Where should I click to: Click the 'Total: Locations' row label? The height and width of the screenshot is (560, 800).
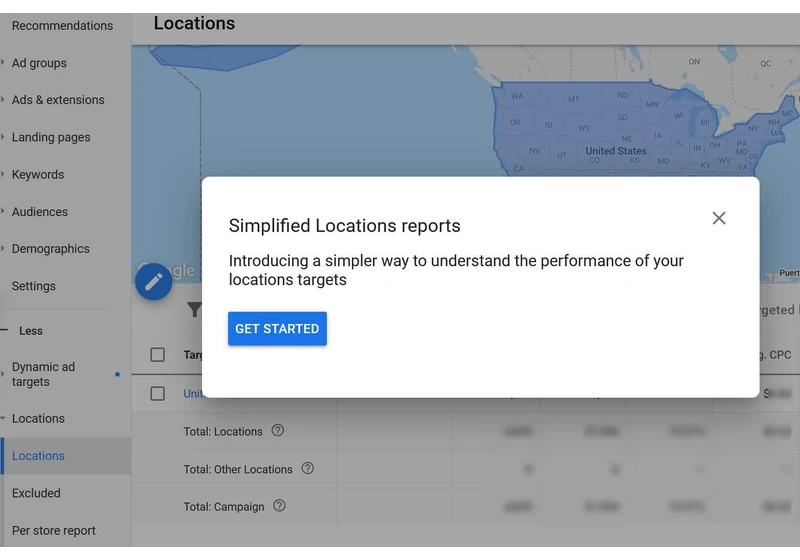coord(223,431)
